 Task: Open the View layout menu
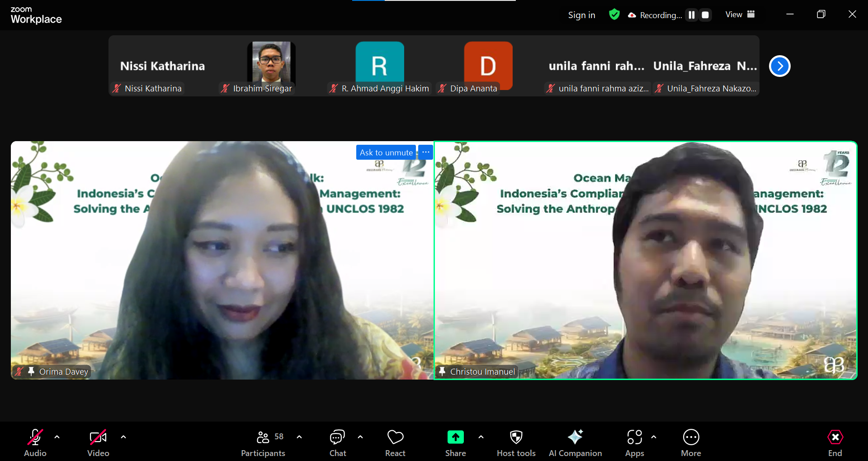[x=740, y=14]
